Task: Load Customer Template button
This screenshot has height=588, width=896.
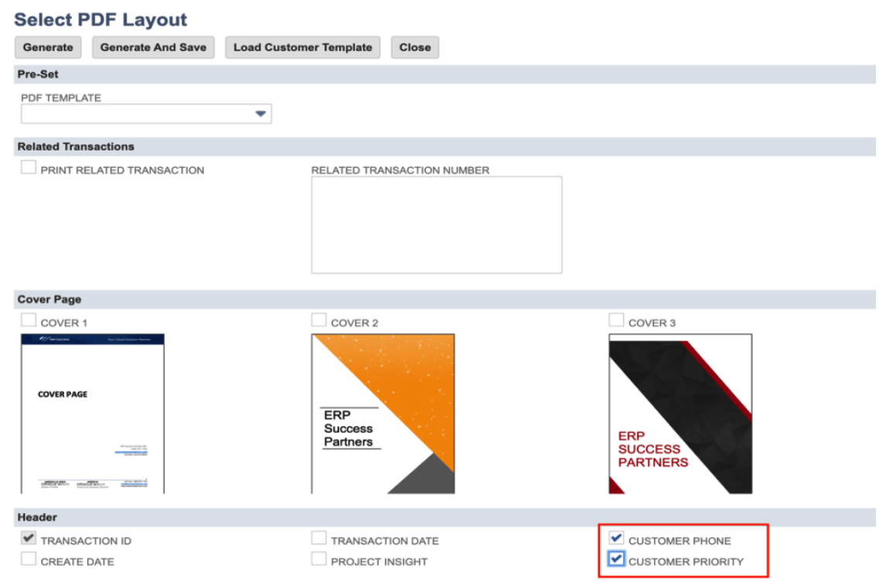Action: pyautogui.click(x=302, y=47)
